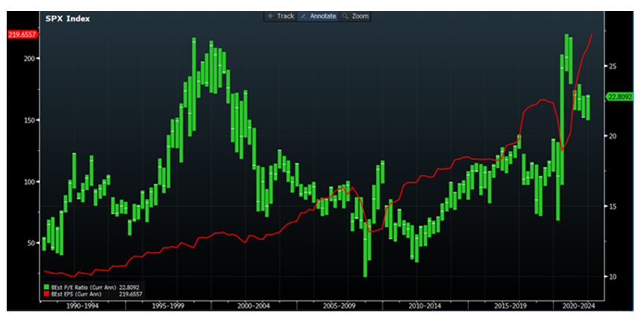
Task: Select the BEst P/E Ratio legend entry
Action: (x=83, y=287)
